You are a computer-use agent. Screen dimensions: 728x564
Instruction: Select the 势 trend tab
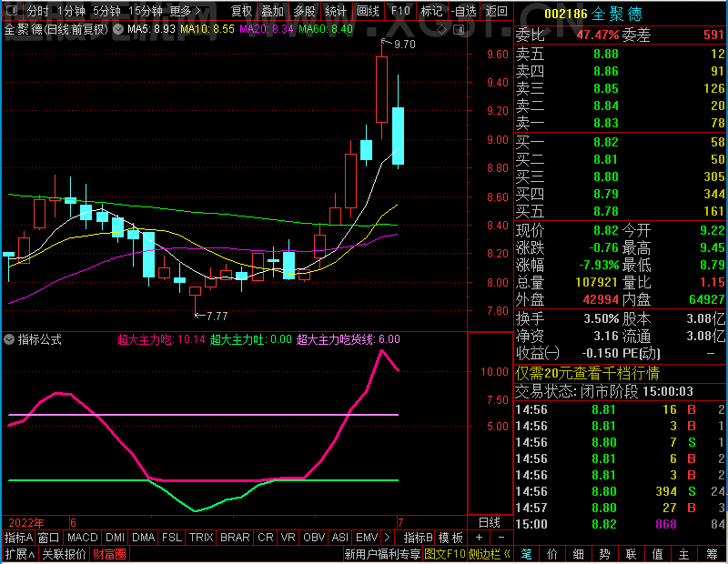[605, 554]
